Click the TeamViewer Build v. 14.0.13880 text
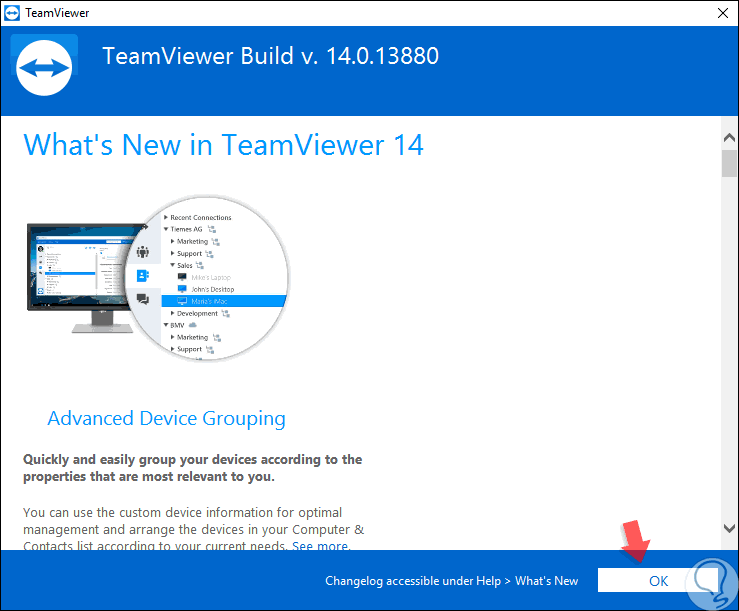The image size is (739, 611). [x=271, y=56]
